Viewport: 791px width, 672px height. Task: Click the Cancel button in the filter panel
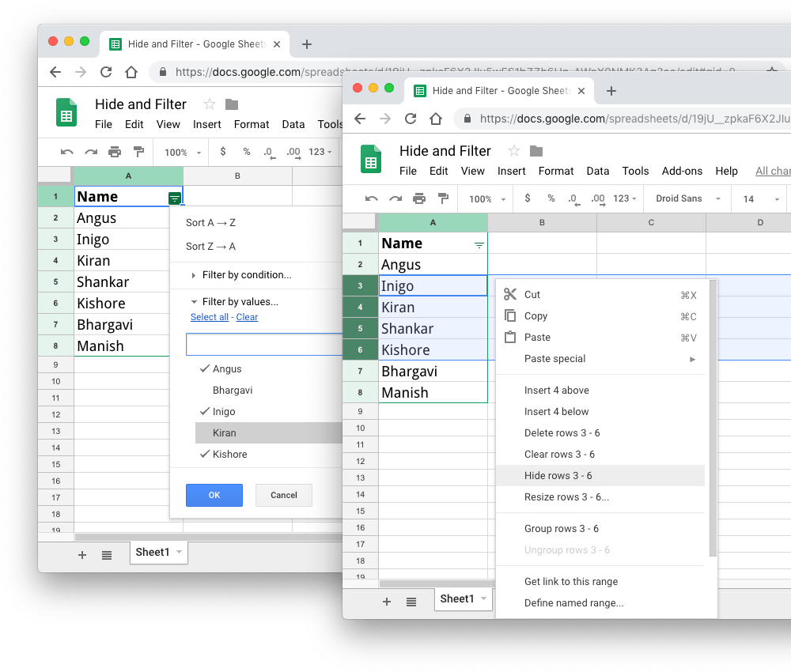[284, 495]
